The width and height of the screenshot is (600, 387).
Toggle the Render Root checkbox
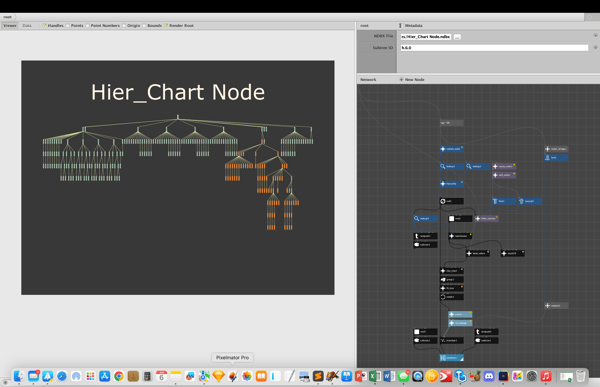(x=166, y=26)
